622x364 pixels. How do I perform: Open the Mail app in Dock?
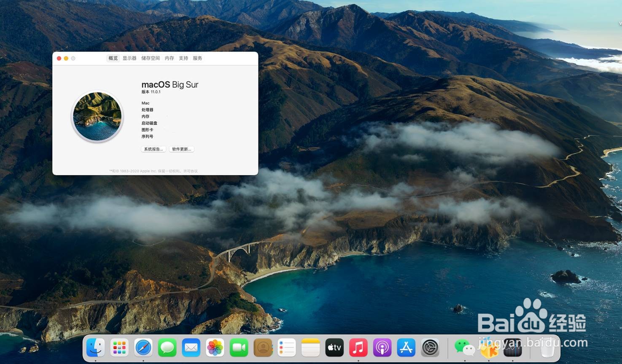pyautogui.click(x=191, y=348)
